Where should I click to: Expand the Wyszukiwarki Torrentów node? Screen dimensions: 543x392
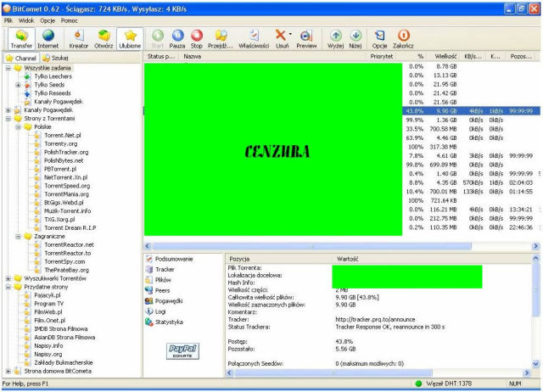pyautogui.click(x=8, y=277)
